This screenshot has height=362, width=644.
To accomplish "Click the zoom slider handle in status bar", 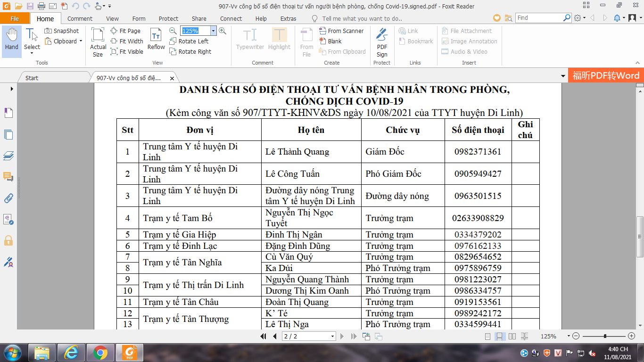I will coord(605,336).
